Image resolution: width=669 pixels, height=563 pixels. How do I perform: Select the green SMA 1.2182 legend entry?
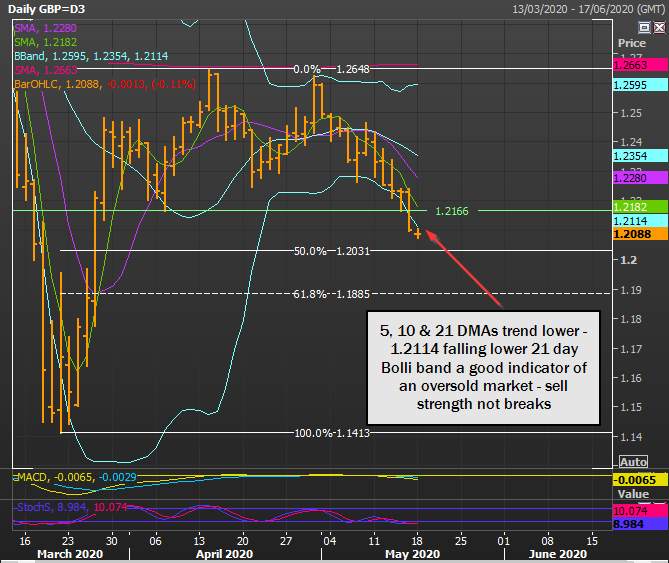[45, 42]
